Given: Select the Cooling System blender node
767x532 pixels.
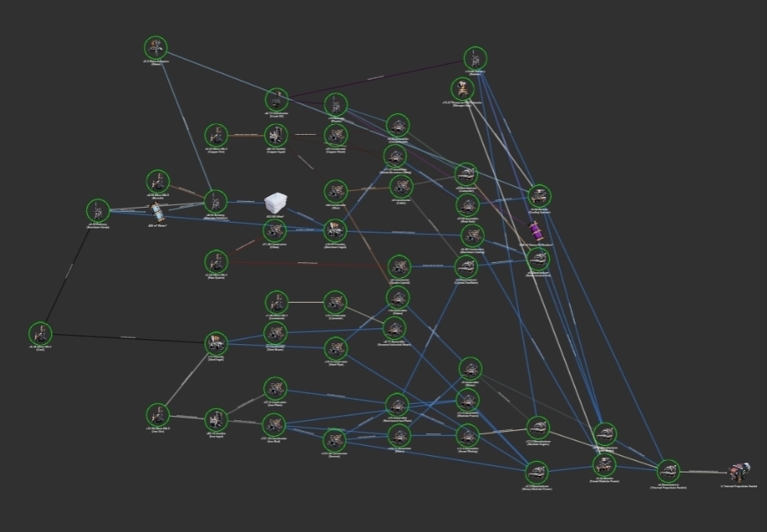Looking at the screenshot, I should [539, 196].
